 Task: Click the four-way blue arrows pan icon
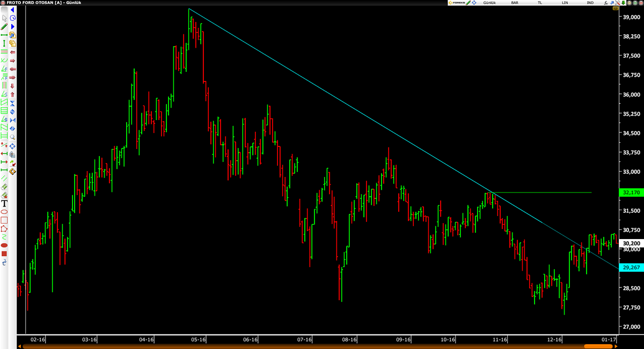coord(12,146)
